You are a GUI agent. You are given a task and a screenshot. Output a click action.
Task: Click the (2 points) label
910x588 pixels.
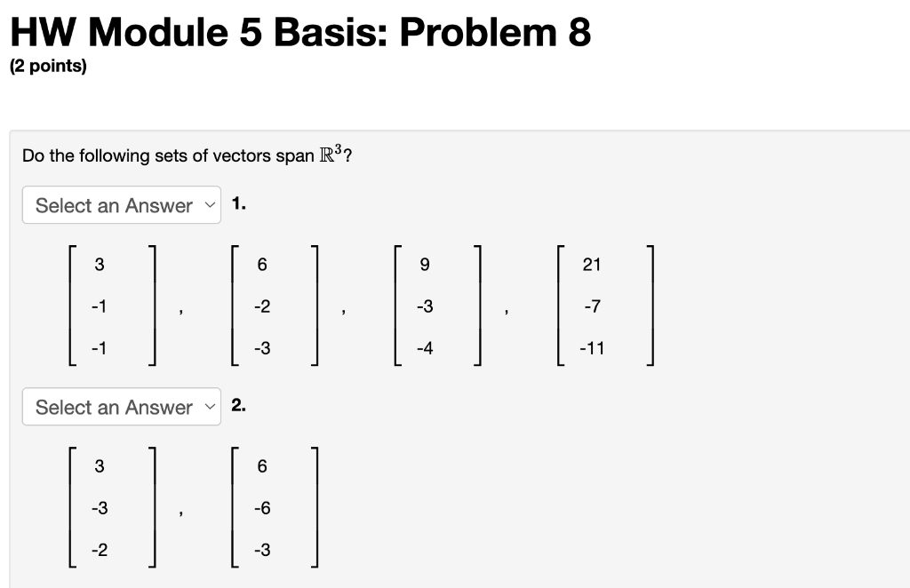tap(46, 65)
